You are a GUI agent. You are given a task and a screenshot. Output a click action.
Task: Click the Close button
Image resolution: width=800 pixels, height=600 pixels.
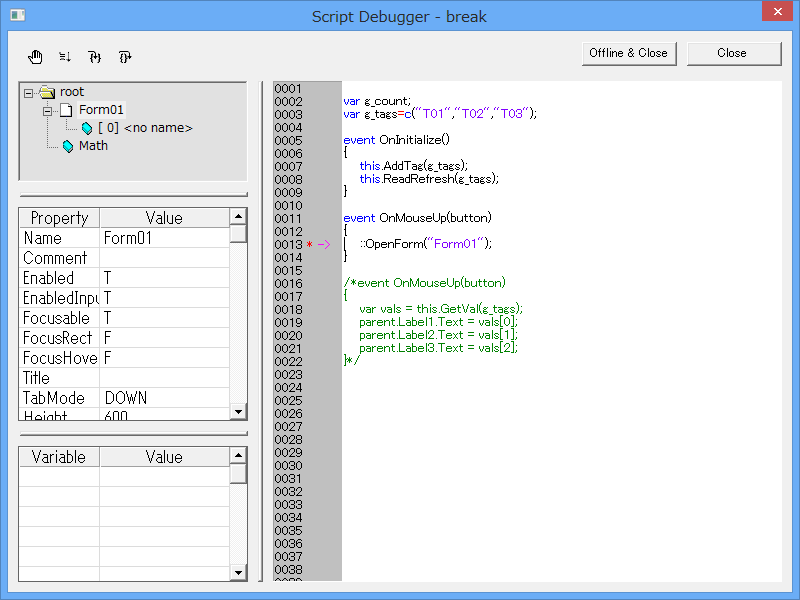click(734, 53)
